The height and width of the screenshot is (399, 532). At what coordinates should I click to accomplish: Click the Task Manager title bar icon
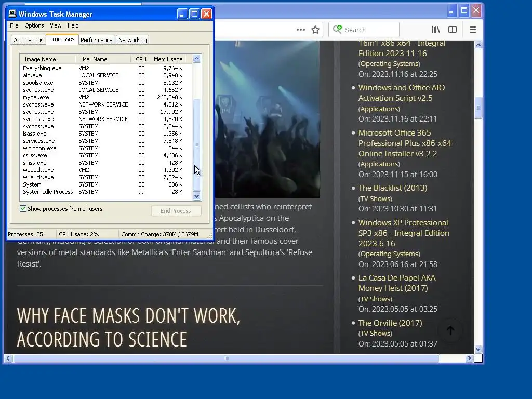pos(12,14)
